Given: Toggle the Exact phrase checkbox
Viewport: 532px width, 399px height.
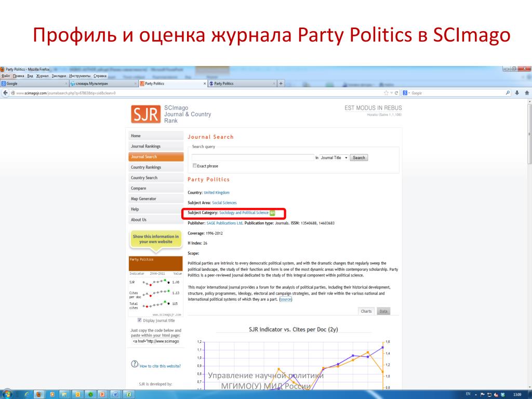Looking at the screenshot, I should (x=194, y=166).
